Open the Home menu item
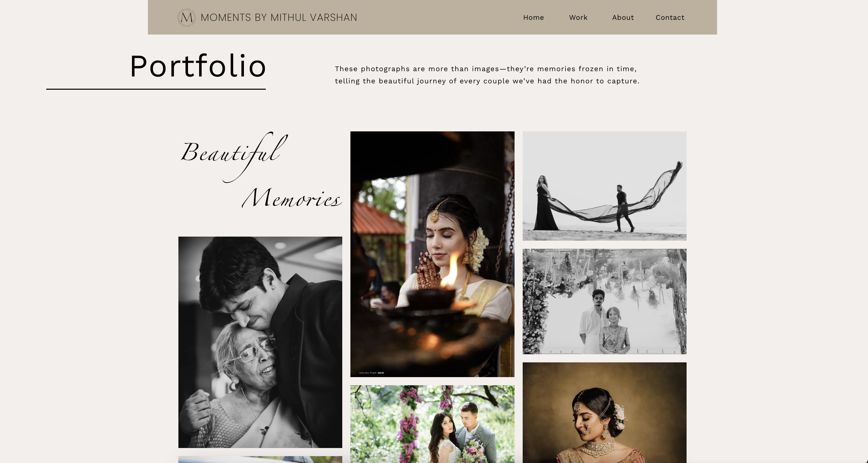868x463 pixels. [x=533, y=18]
